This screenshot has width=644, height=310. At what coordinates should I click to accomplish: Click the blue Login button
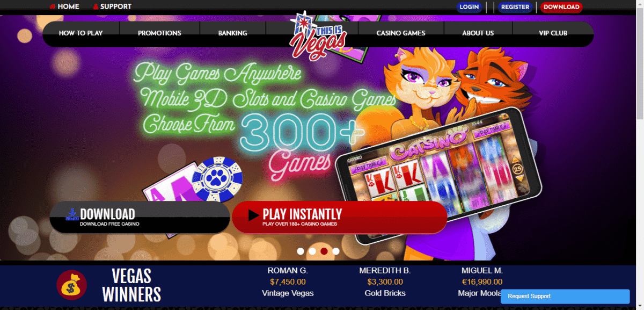[x=469, y=7]
